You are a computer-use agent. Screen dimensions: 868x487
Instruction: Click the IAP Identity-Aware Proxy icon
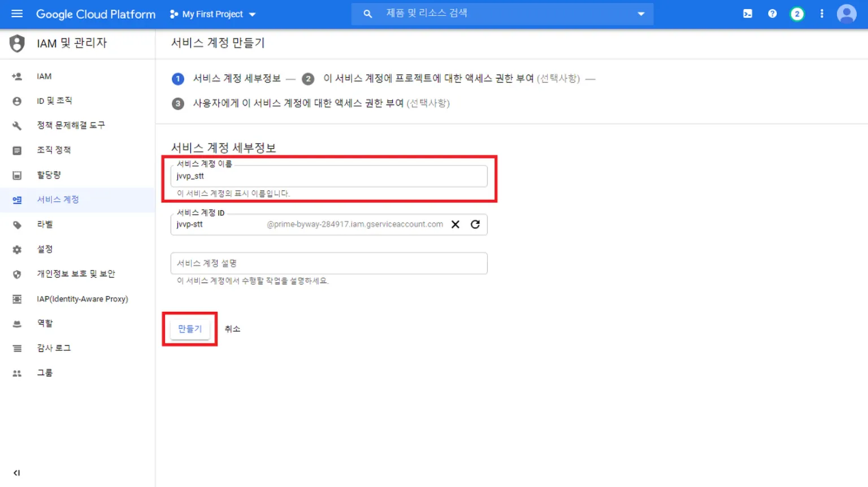17,299
